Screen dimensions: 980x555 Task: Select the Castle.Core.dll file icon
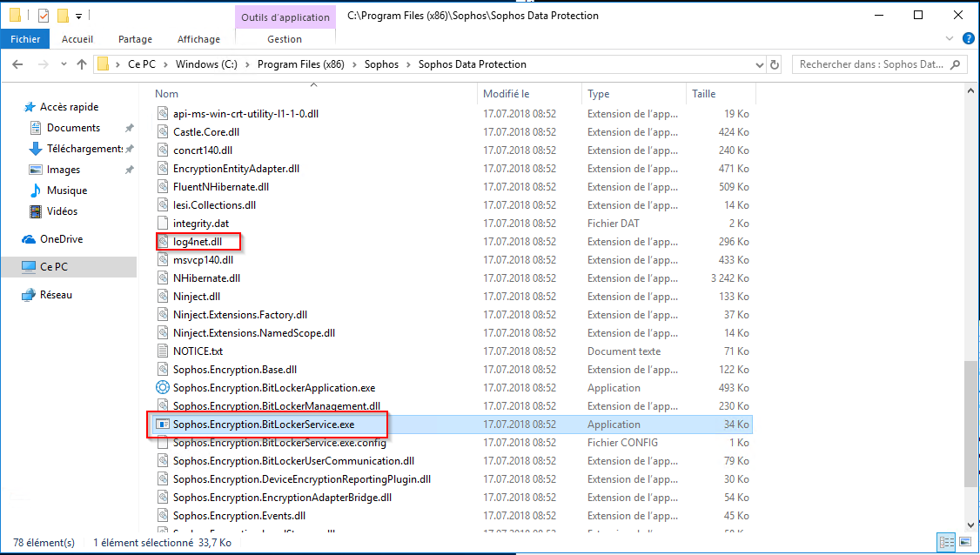[163, 132]
